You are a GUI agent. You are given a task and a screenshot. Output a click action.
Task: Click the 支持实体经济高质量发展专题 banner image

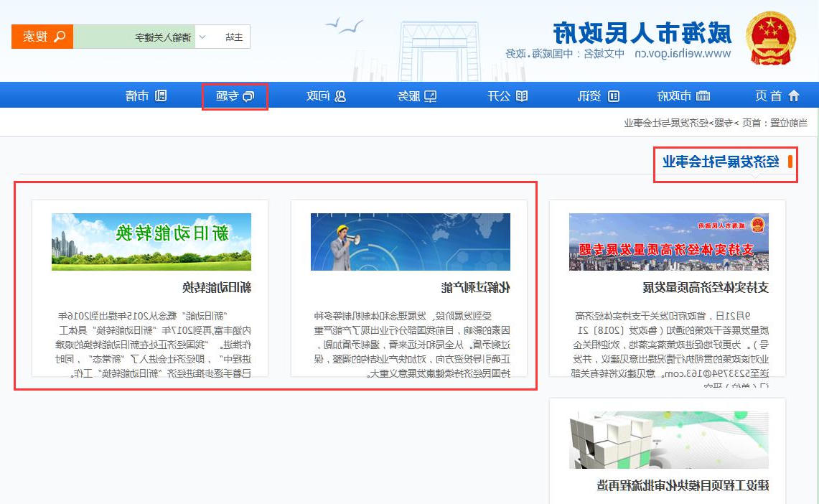(x=669, y=241)
